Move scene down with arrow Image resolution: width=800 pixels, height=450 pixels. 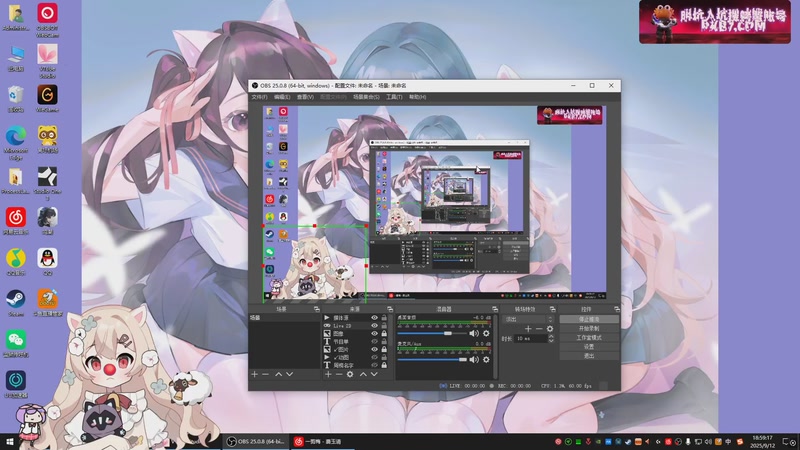coord(290,374)
